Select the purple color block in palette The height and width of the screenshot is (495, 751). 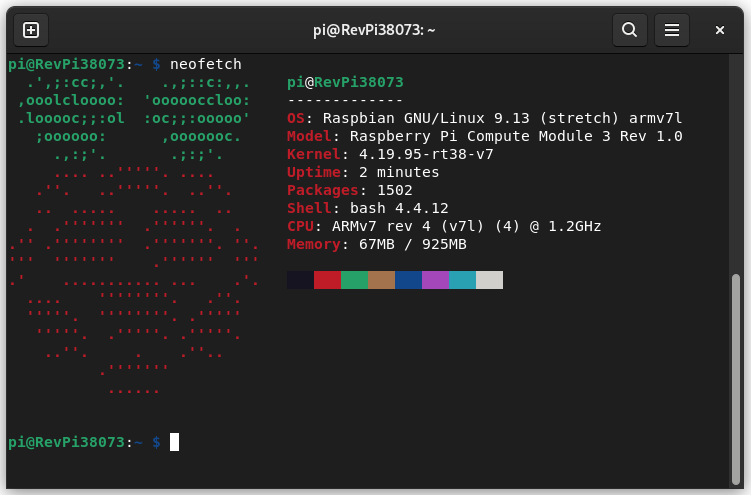tap(435, 280)
